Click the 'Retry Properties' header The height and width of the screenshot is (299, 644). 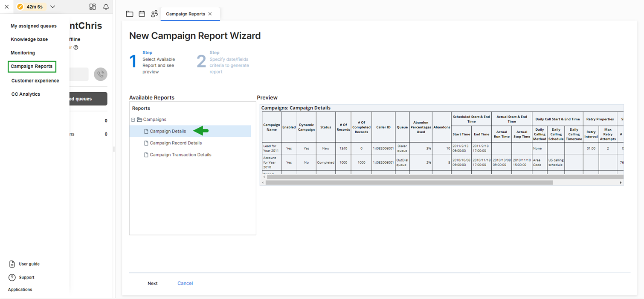tap(600, 119)
